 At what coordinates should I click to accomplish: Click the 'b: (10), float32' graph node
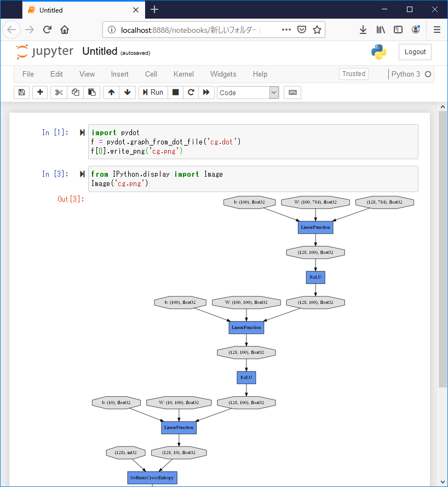[x=116, y=403]
